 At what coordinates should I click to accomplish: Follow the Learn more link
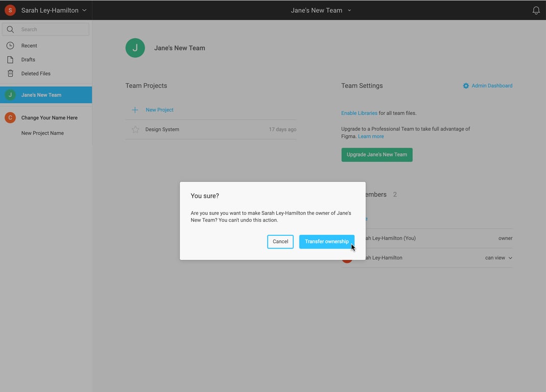(x=371, y=136)
